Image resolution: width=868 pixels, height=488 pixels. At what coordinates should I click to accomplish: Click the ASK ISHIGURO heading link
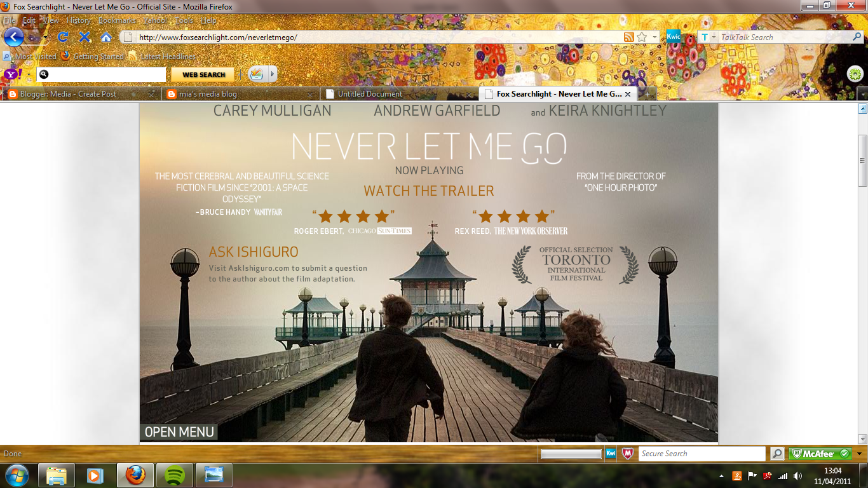[254, 252]
